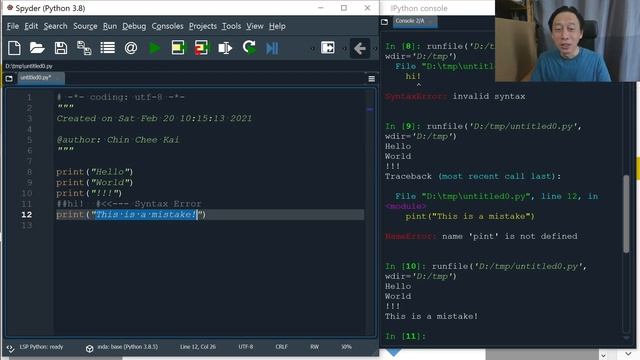Open the Edit menu
This screenshot has width=640, height=360.
click(31, 26)
